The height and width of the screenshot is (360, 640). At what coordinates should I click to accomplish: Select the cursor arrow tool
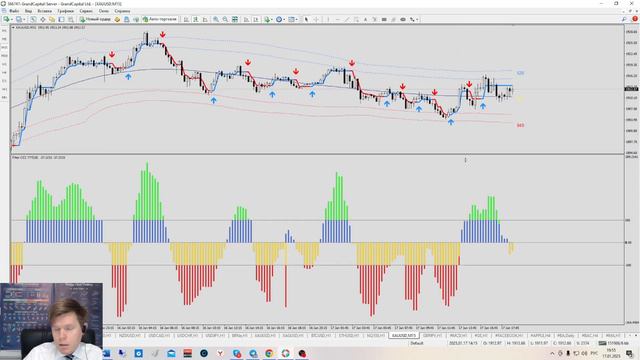(x=306, y=19)
